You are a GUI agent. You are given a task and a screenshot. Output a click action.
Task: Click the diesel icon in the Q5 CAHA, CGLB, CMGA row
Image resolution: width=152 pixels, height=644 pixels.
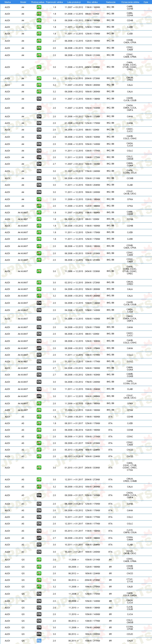(39, 594)
